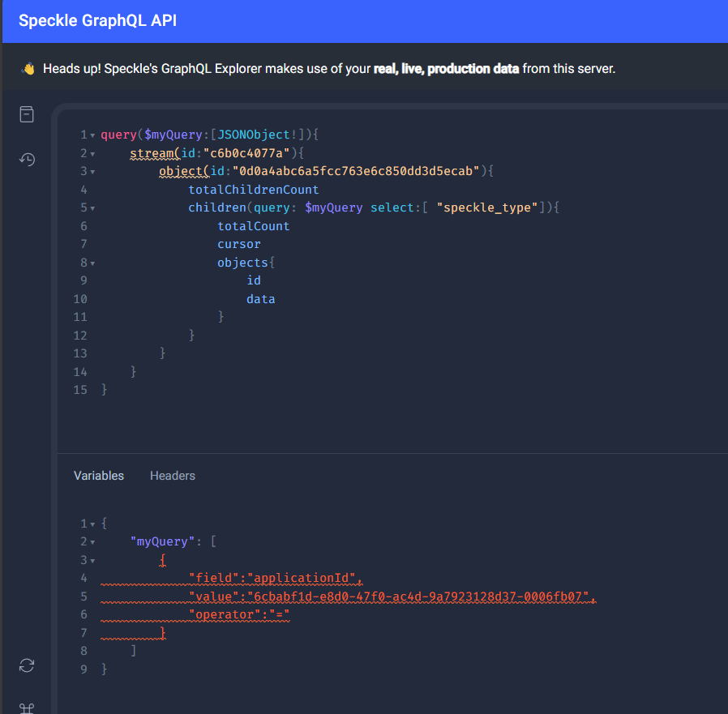Click the Heads up warning banner text
This screenshot has height=714, width=728.
[x=328, y=69]
